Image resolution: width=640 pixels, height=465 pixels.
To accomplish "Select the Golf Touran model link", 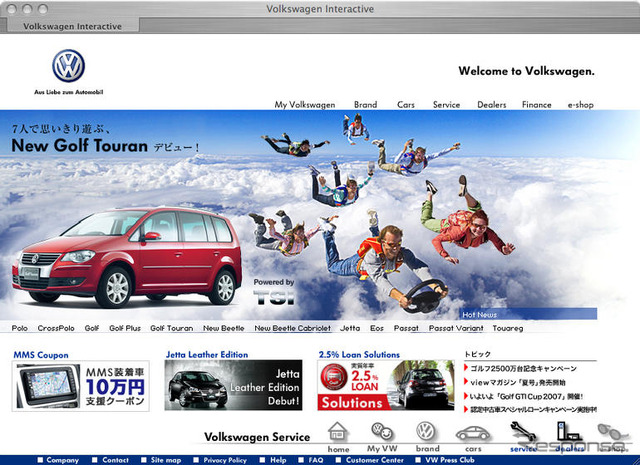I will 171,328.
